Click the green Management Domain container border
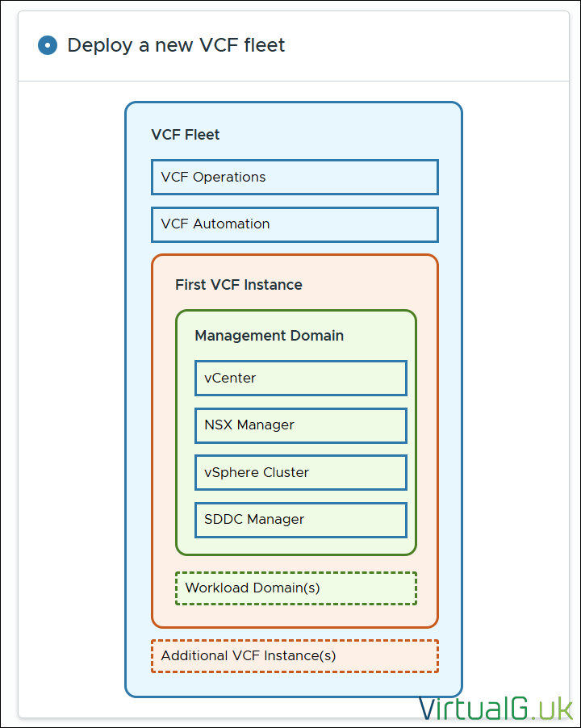Screen dimensions: 581x728 pyautogui.click(x=177, y=436)
